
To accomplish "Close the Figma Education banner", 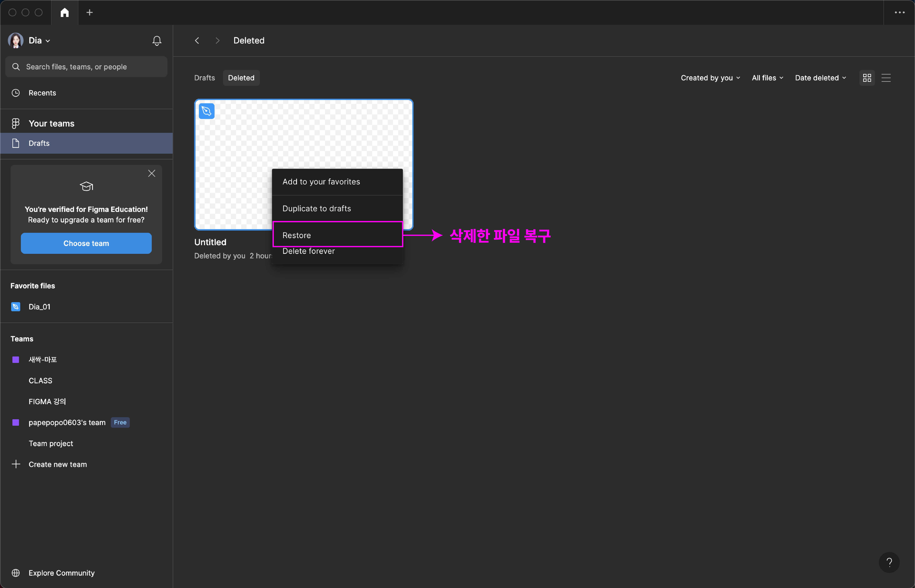I will click(152, 173).
